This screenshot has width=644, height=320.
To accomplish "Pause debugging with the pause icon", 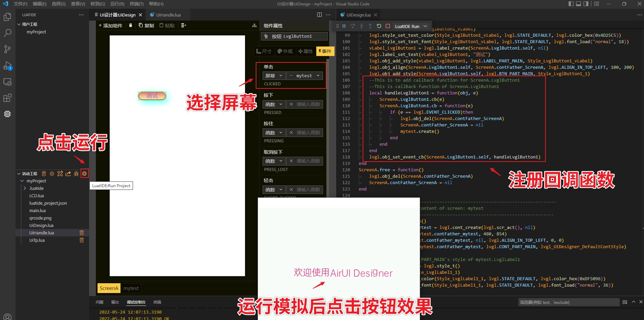I will point(344,26).
